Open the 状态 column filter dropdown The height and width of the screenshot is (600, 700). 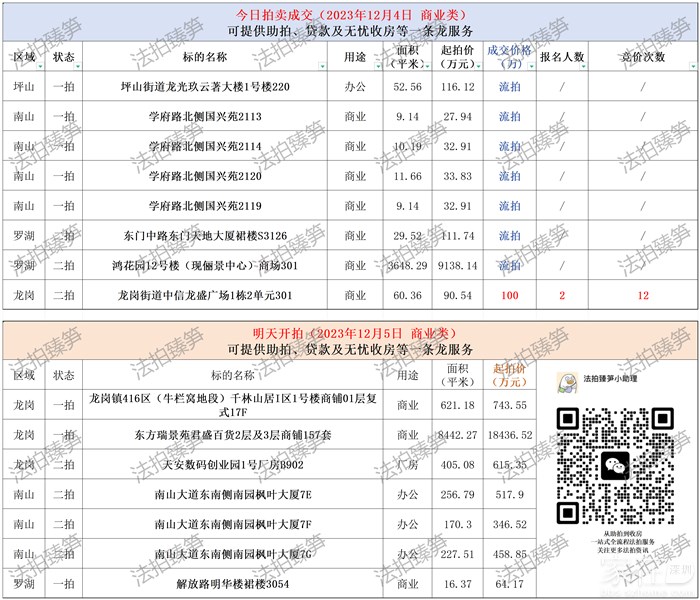(x=82, y=67)
